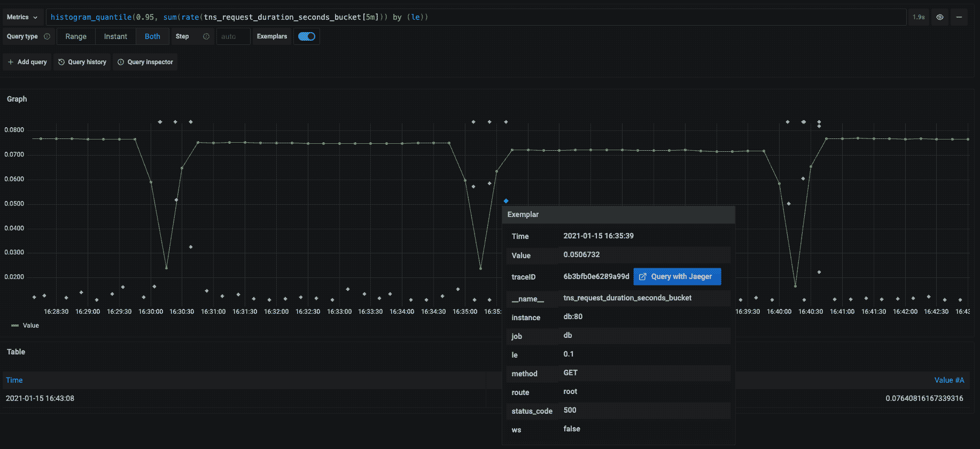
Task: Select the Range query type
Action: [x=76, y=36]
